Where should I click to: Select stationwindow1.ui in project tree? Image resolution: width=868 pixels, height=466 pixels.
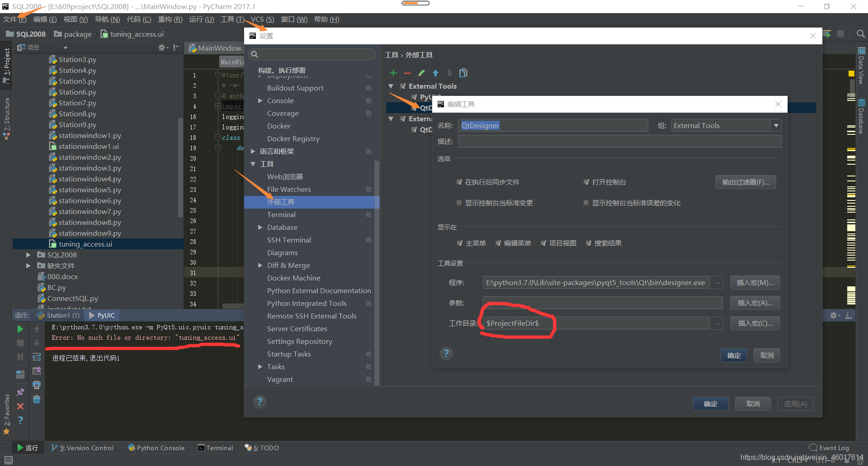click(89, 147)
